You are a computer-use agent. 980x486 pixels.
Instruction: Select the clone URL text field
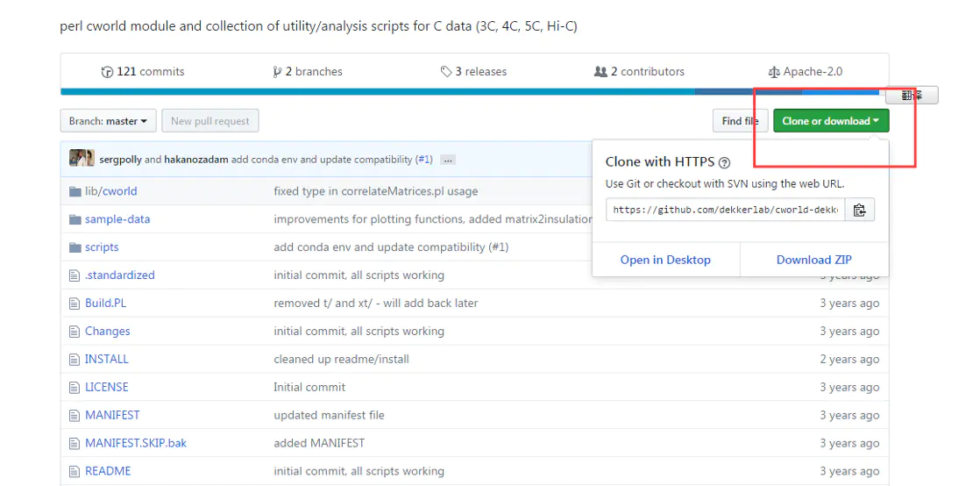coord(725,210)
